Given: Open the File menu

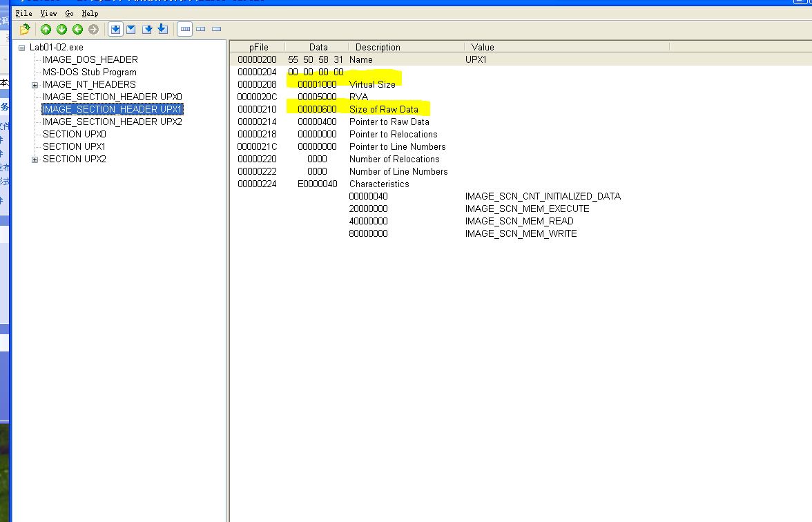Looking at the screenshot, I should [x=23, y=14].
